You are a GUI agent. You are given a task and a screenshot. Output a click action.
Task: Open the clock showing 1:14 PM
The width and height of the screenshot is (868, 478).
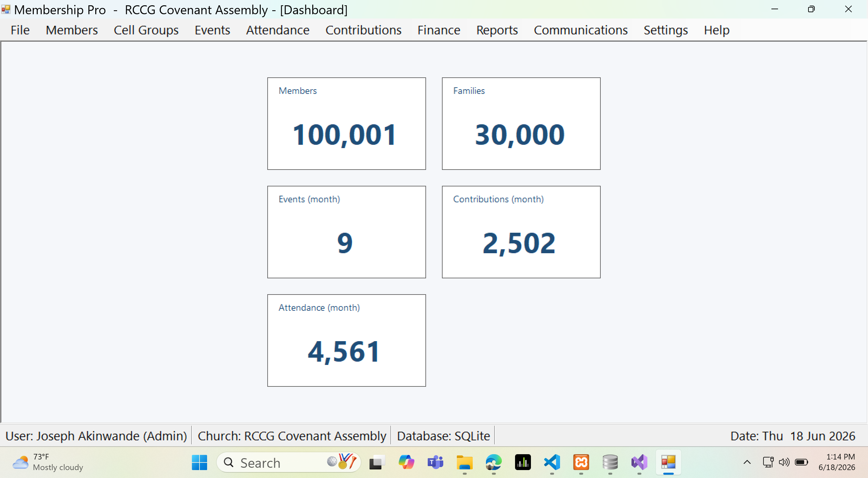[x=837, y=462]
